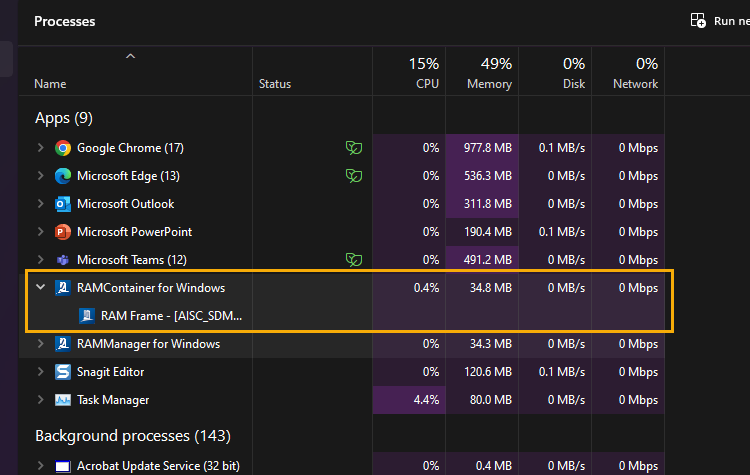The height and width of the screenshot is (475, 750).
Task: Expand the Microsoft Edge (13) process group
Action: click(41, 176)
